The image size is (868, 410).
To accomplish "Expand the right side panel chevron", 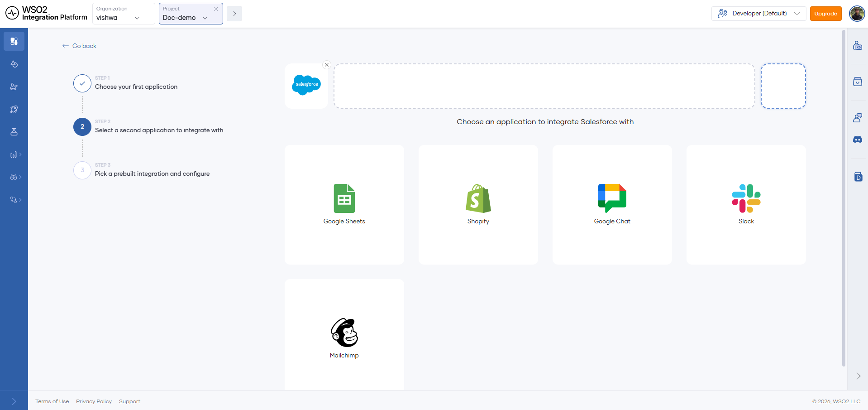I will tap(858, 376).
